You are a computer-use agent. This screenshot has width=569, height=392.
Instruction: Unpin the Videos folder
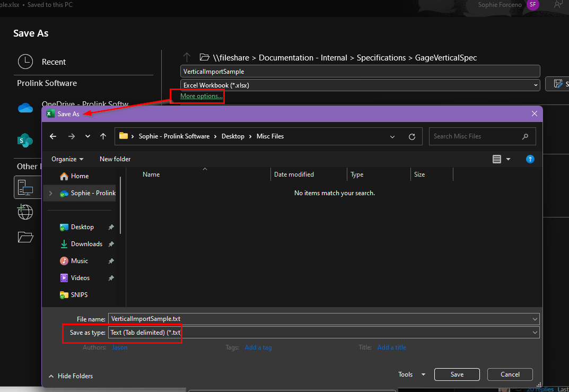tap(111, 277)
